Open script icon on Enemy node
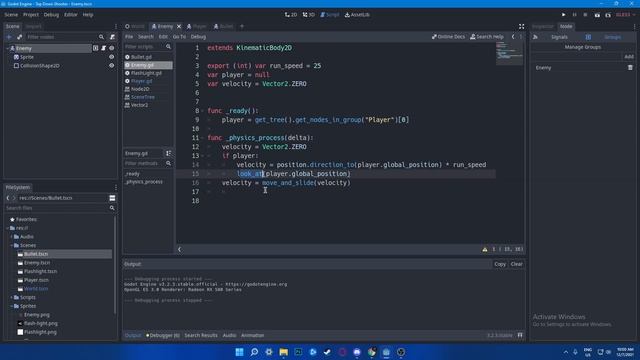 (104, 48)
